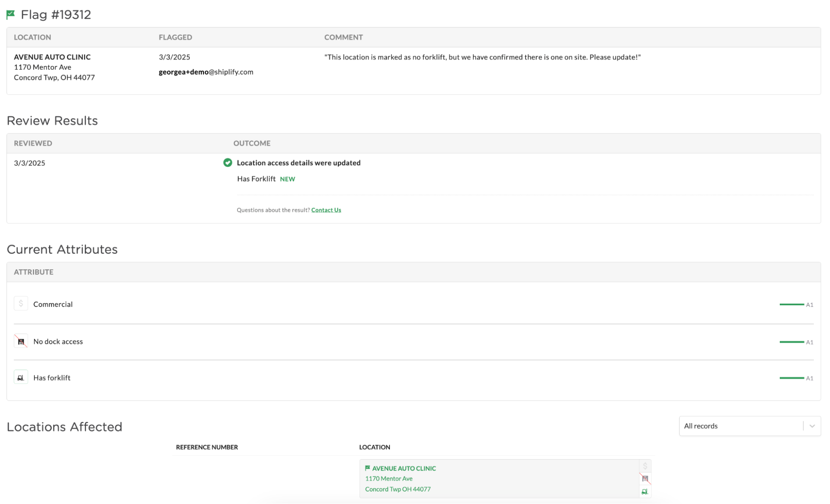Click the green checkmark outcome icon
Viewport: 830px width, 504px height.
click(x=228, y=163)
